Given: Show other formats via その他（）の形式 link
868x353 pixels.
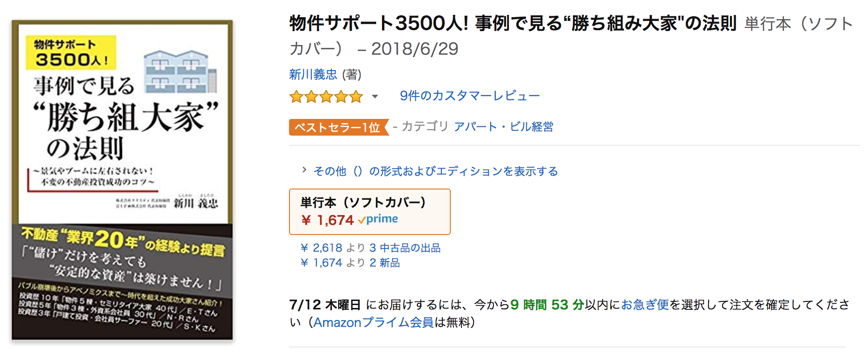Looking at the screenshot, I should 435,171.
